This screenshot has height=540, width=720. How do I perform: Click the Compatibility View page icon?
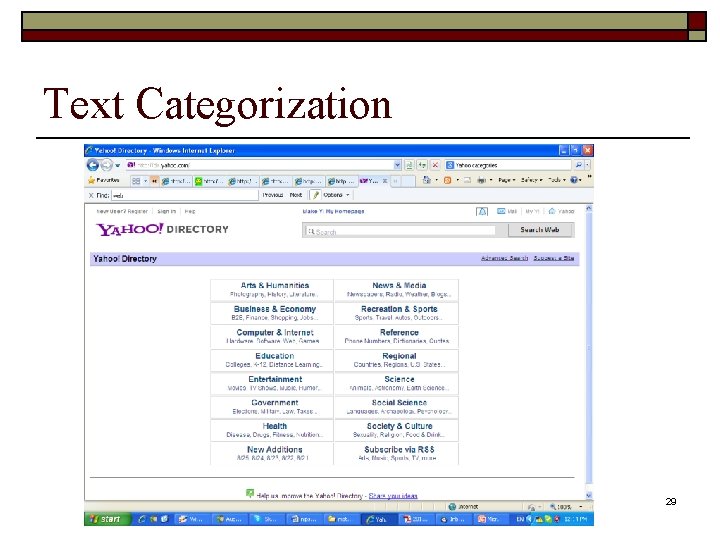pyautogui.click(x=409, y=165)
